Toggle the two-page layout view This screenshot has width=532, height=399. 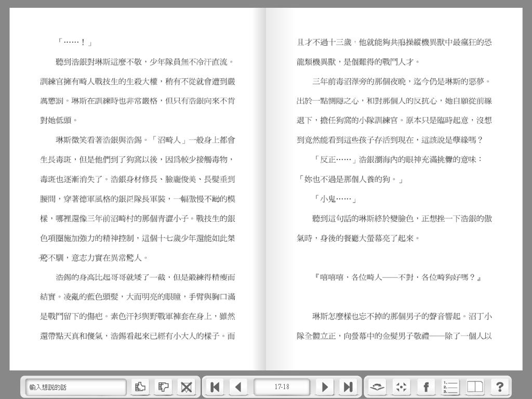coord(475,387)
